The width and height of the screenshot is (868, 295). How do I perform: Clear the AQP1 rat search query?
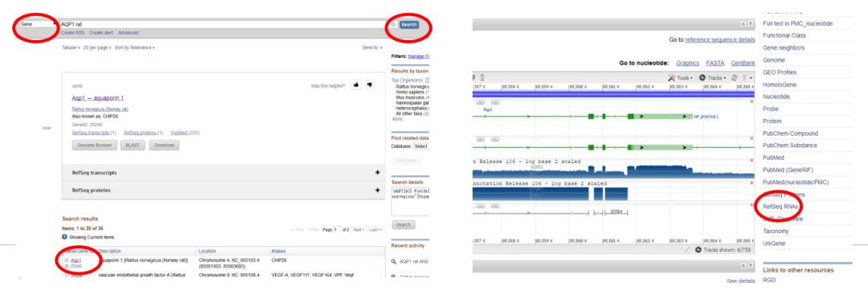click(393, 24)
